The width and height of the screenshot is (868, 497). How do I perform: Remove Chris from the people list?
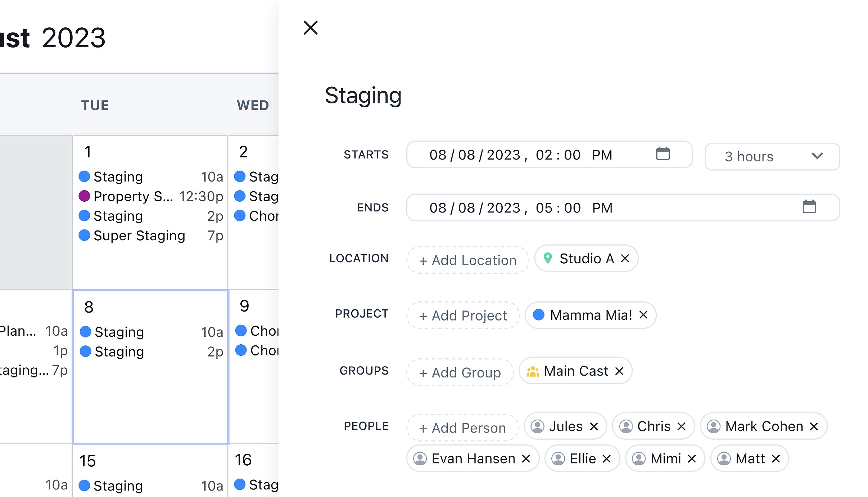pyautogui.click(x=682, y=426)
